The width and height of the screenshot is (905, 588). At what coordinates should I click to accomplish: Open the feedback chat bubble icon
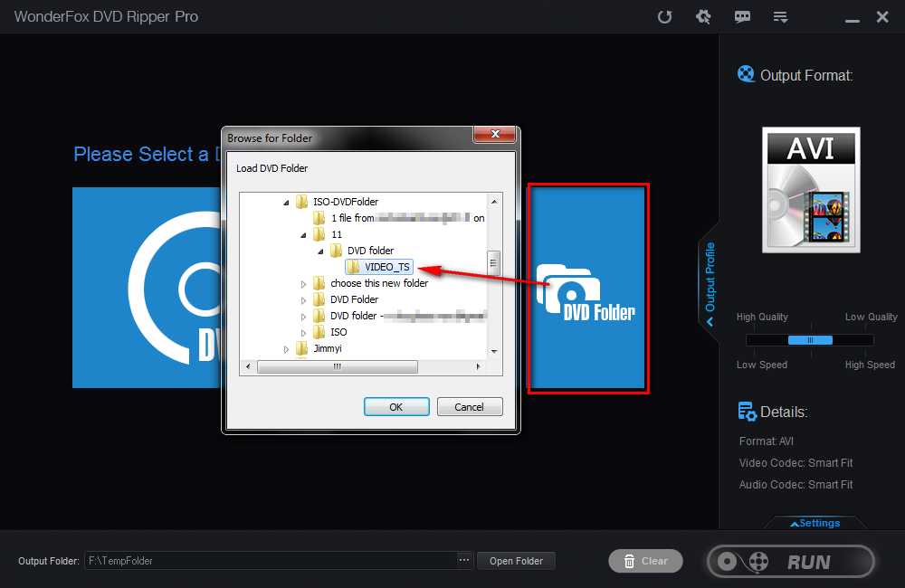(742, 16)
